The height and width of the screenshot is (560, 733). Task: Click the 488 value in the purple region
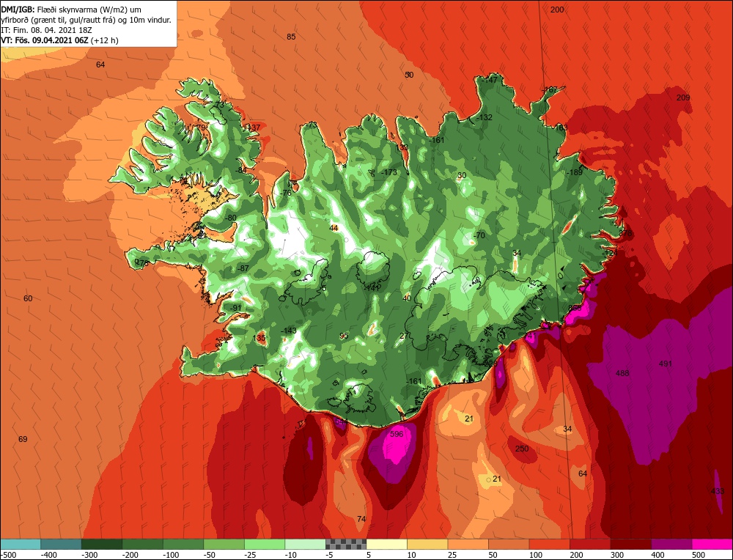pos(622,373)
